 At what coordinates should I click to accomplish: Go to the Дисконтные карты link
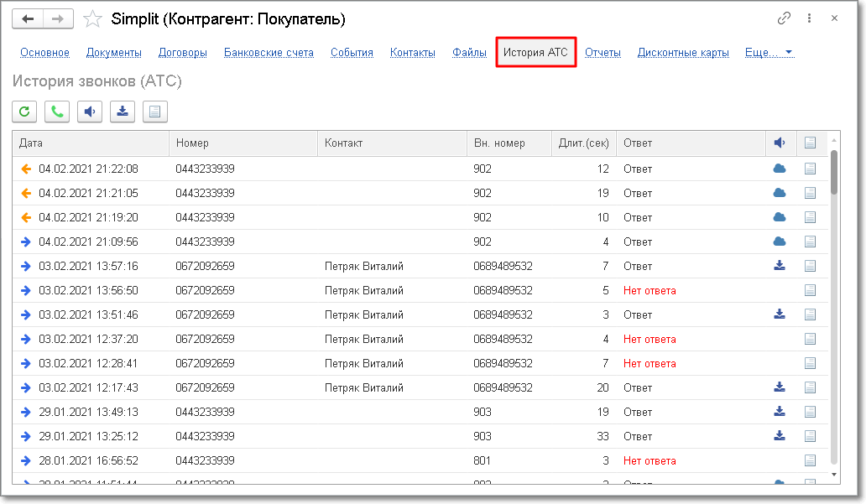tap(682, 52)
